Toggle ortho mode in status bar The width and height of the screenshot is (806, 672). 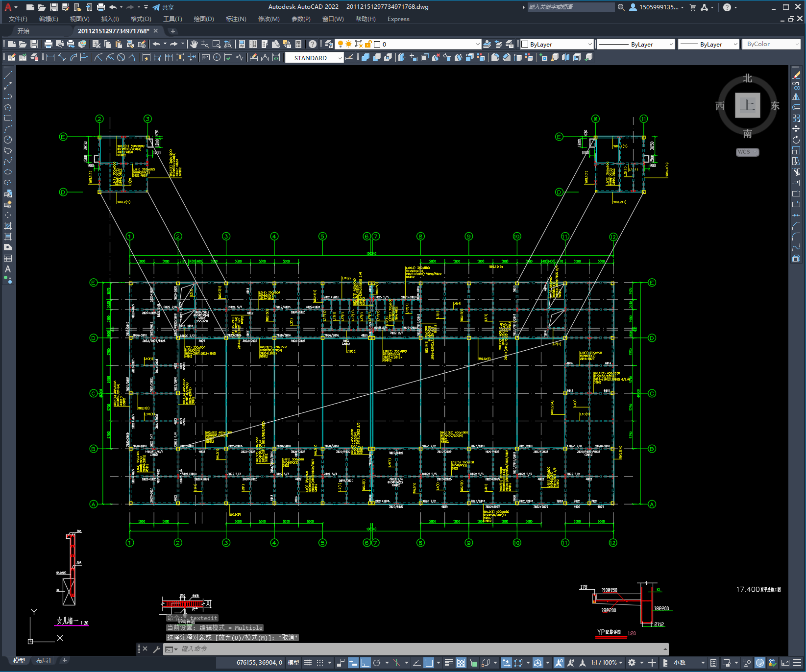click(x=365, y=663)
